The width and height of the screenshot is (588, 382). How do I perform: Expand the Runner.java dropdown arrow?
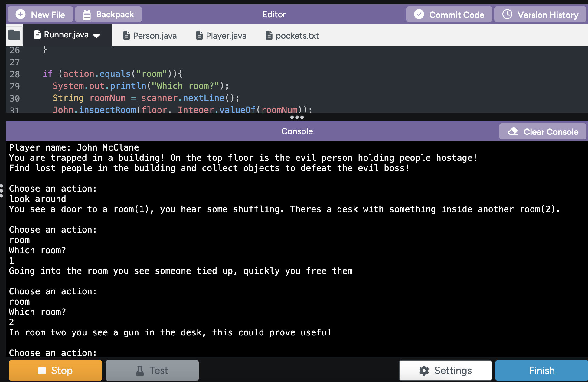point(96,36)
